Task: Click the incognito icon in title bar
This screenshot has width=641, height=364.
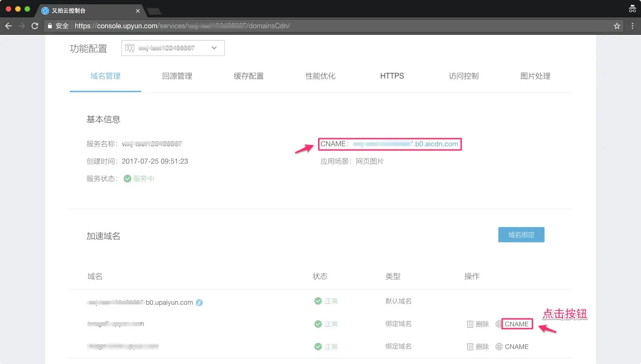Action: pos(632,9)
